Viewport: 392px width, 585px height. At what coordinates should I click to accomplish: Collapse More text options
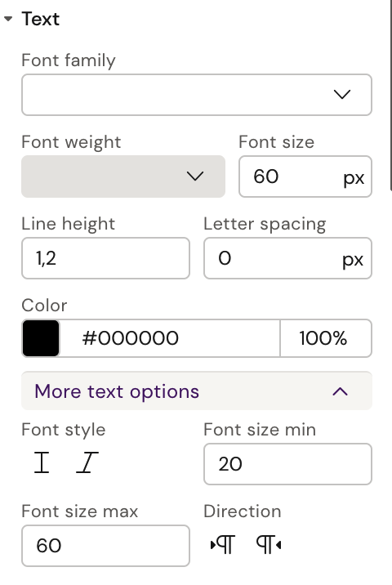click(197, 391)
